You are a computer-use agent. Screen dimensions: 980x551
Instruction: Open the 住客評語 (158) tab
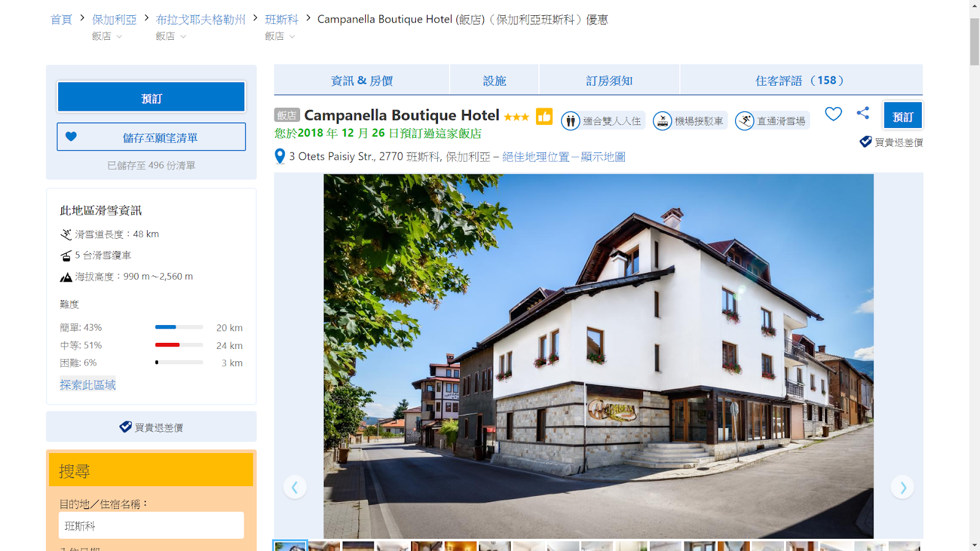(801, 80)
